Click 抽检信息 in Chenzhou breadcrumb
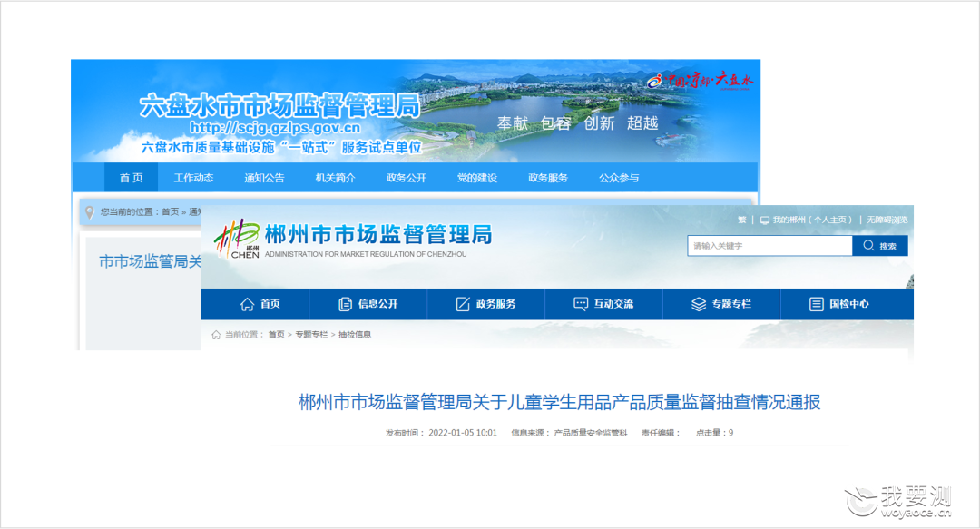 pos(355,335)
